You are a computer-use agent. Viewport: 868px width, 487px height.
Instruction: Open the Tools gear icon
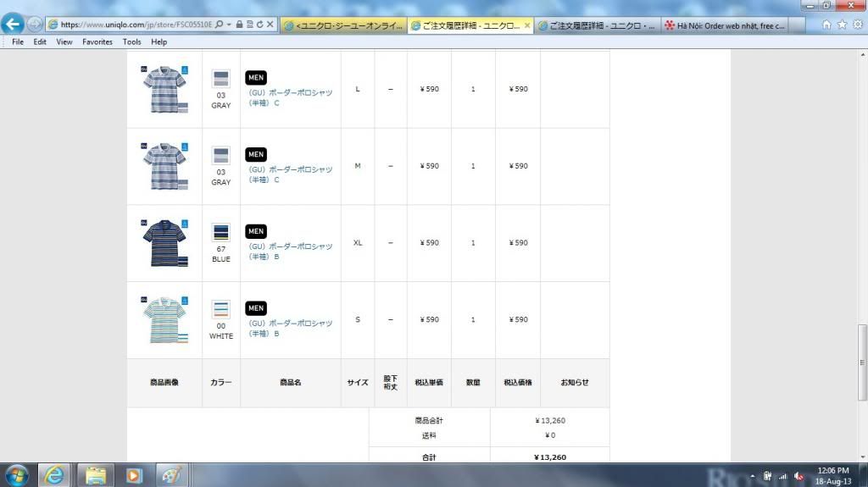(858, 25)
